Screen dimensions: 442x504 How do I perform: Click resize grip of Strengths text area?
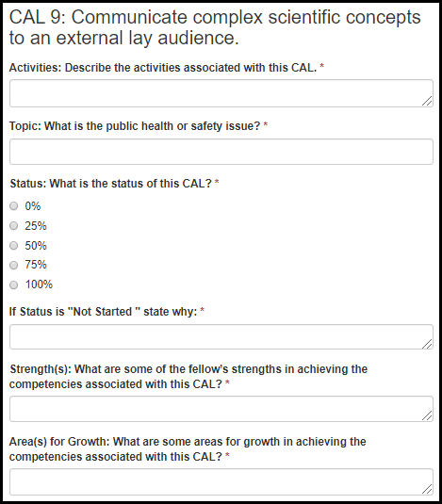click(x=427, y=415)
